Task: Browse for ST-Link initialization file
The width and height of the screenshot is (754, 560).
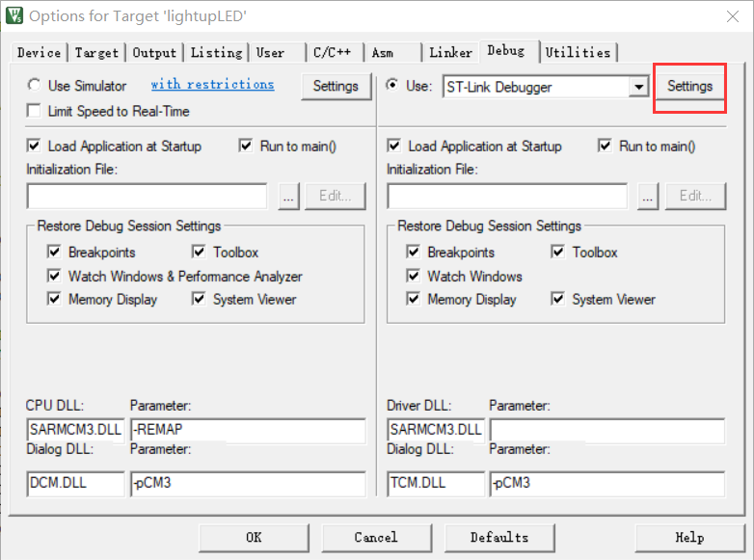Action: point(648,196)
